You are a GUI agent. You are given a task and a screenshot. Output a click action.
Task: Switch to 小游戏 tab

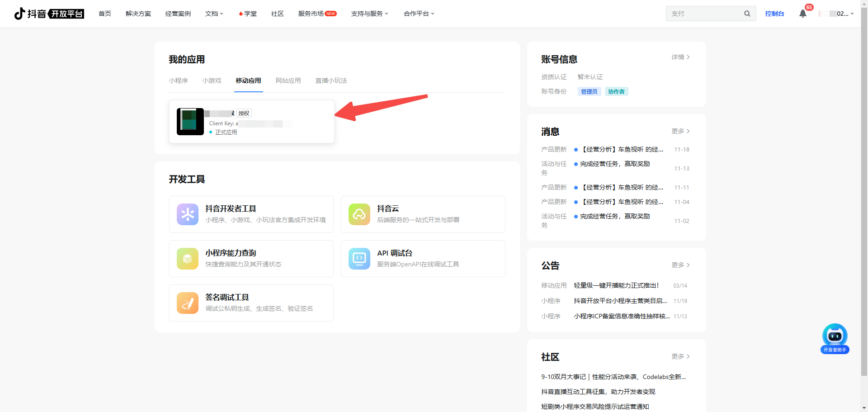(212, 81)
